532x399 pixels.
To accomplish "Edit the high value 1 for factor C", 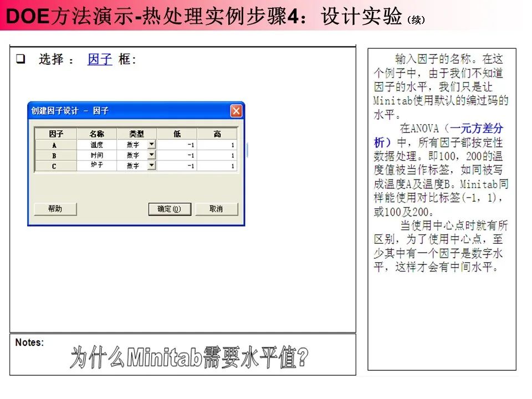I will [x=217, y=166].
